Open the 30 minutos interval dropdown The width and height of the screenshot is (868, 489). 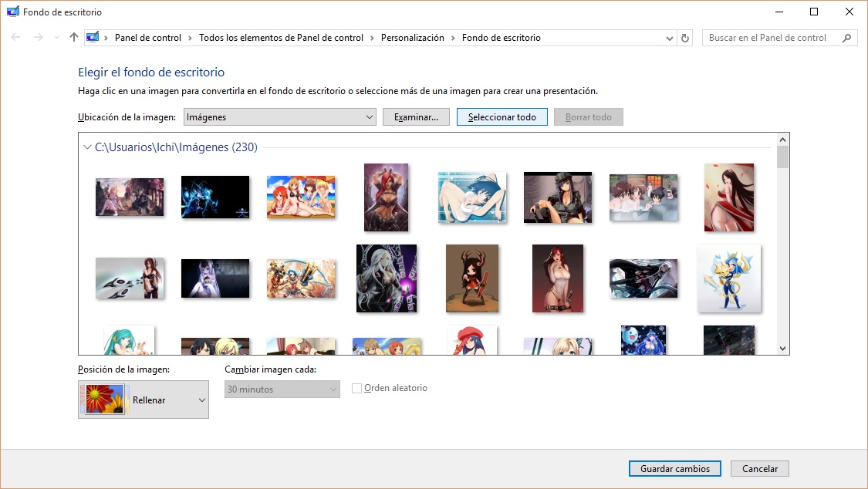click(x=282, y=389)
